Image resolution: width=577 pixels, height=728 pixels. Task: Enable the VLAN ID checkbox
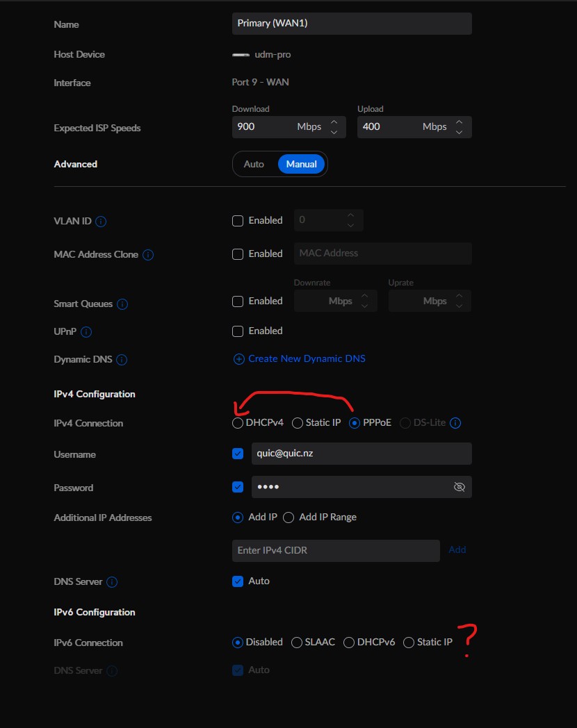(x=238, y=221)
